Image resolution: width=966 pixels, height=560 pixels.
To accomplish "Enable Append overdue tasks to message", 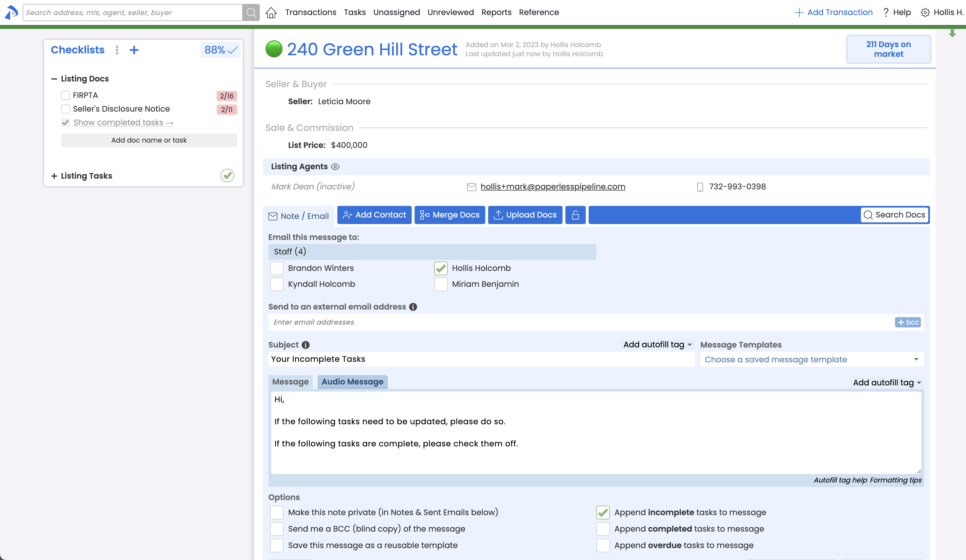I will (603, 545).
